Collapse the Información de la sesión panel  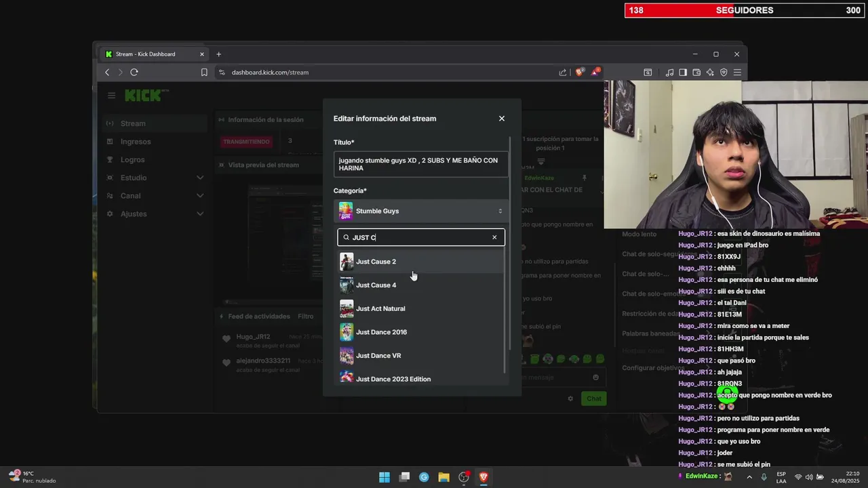(221, 120)
